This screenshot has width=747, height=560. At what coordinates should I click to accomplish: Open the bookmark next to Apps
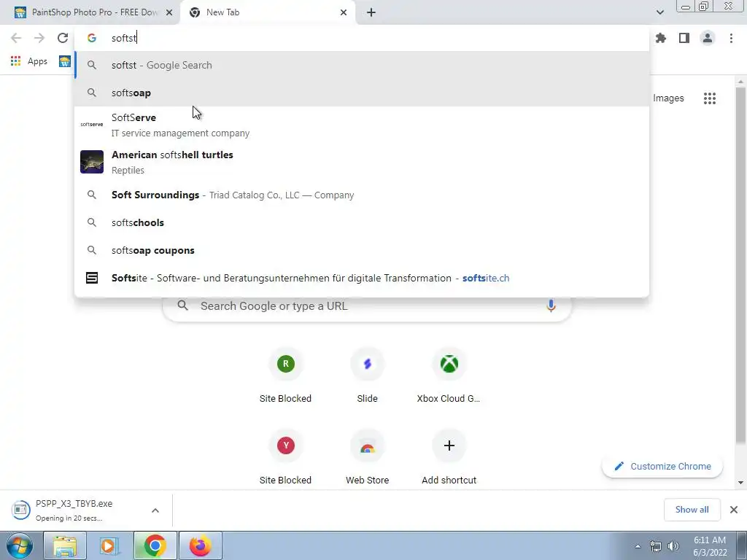(65, 61)
